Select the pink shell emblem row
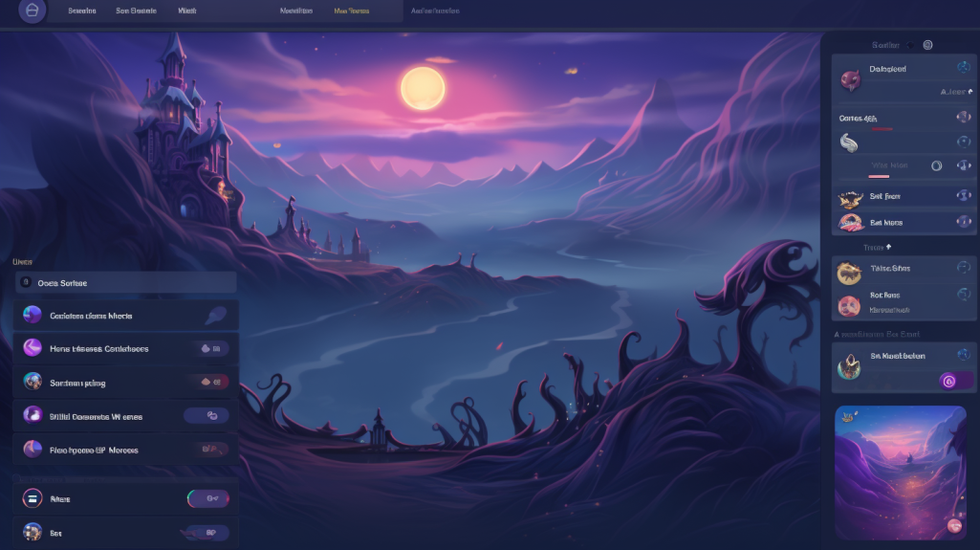This screenshot has height=550, width=980. pos(904,222)
